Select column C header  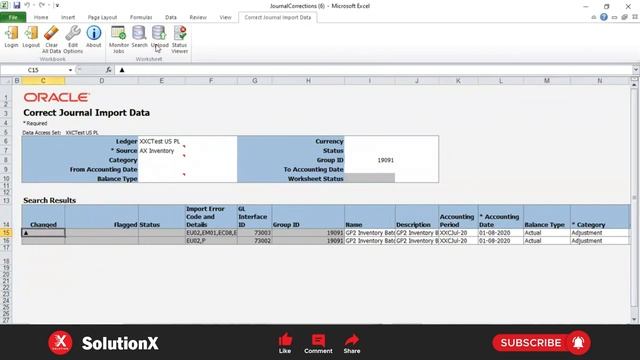pos(43,81)
